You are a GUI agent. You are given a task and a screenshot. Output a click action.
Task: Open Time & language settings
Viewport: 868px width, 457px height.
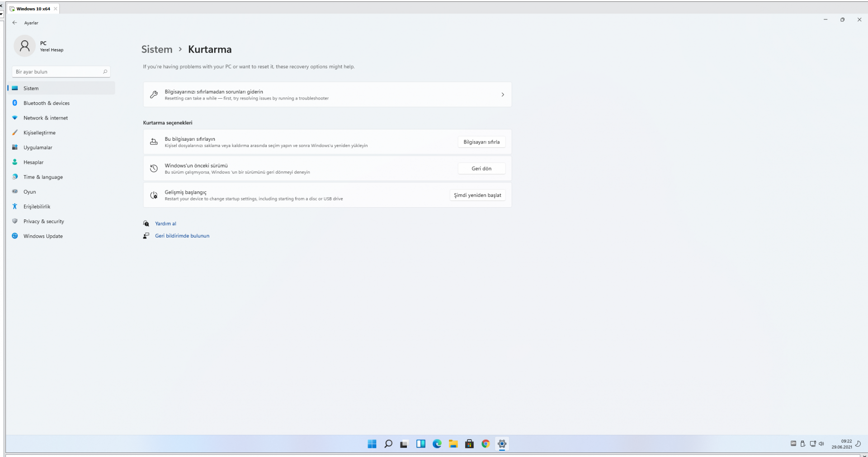tap(61, 177)
